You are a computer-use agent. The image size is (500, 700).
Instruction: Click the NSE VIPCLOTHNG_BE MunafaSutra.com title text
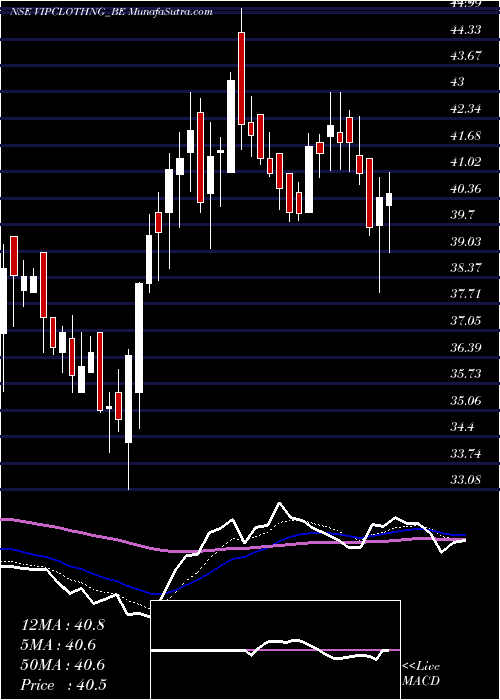click(x=111, y=12)
